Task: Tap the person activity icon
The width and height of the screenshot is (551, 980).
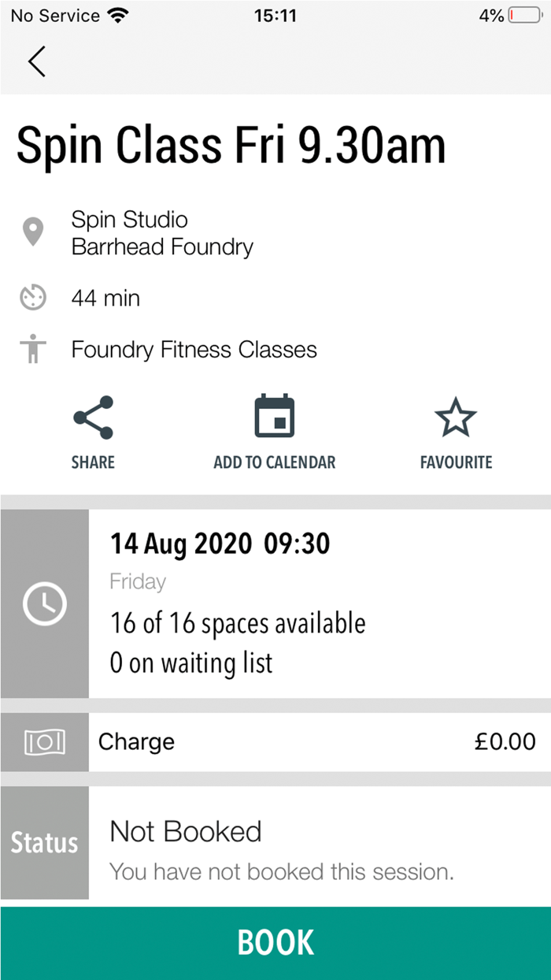Action: click(x=33, y=349)
